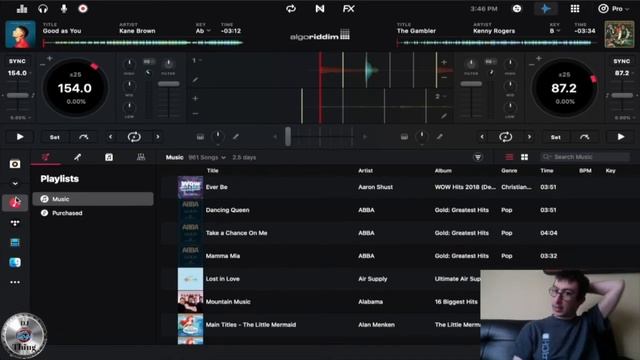Click deck 1 track overview waveform

(x=143, y=42)
